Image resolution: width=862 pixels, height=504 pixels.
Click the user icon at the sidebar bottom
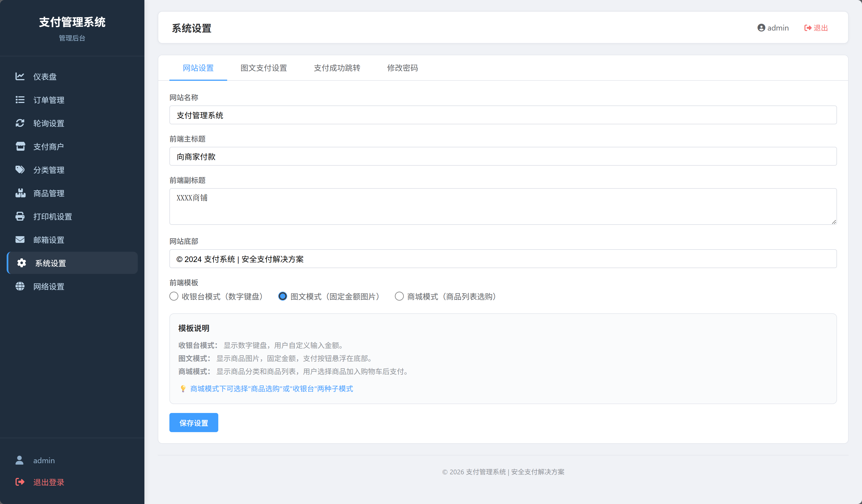pos(19,460)
